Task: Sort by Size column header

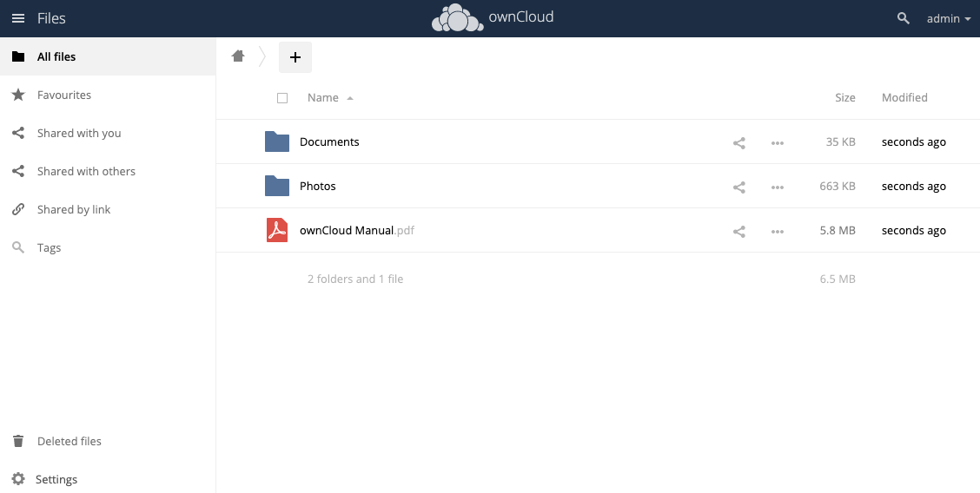Action: click(x=845, y=97)
